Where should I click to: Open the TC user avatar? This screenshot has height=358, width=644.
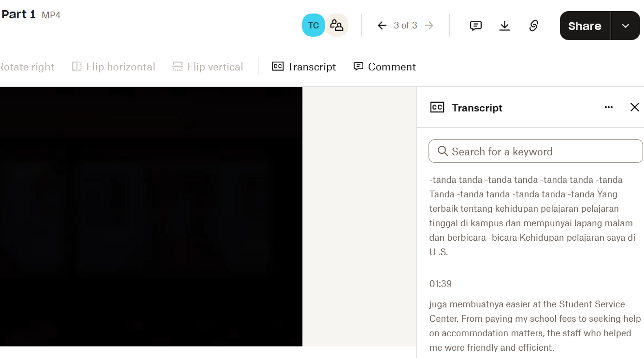(314, 25)
